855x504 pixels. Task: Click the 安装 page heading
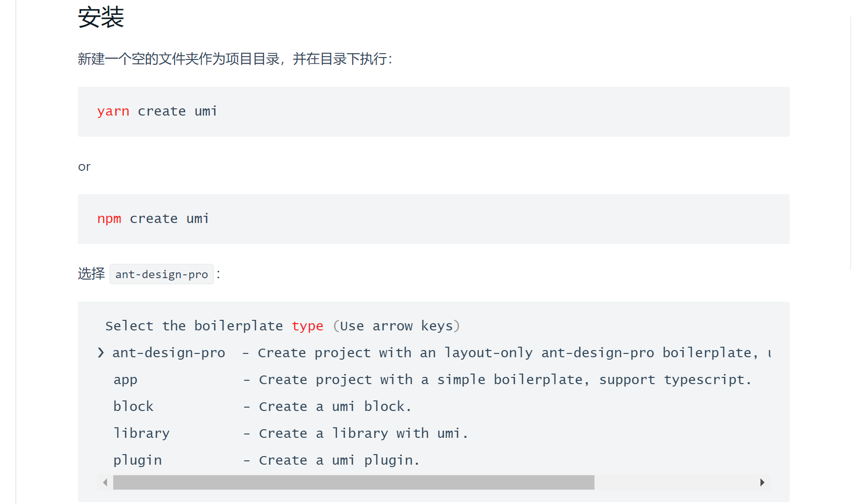click(101, 17)
